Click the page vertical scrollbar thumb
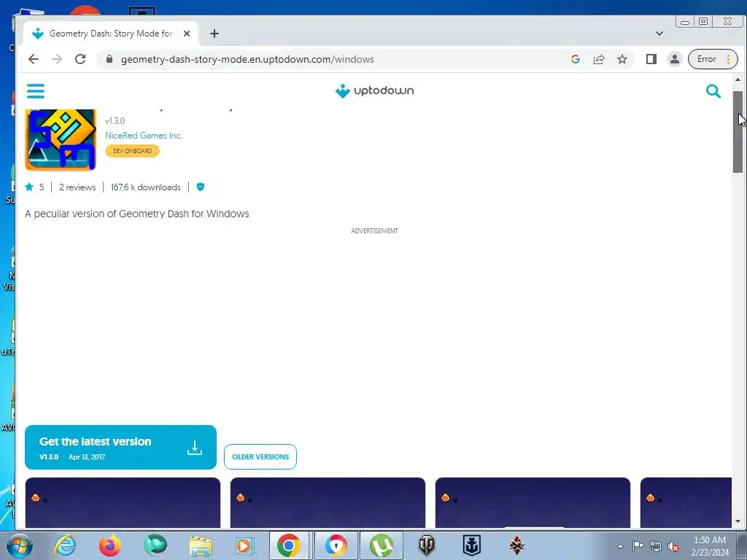 pos(738,131)
